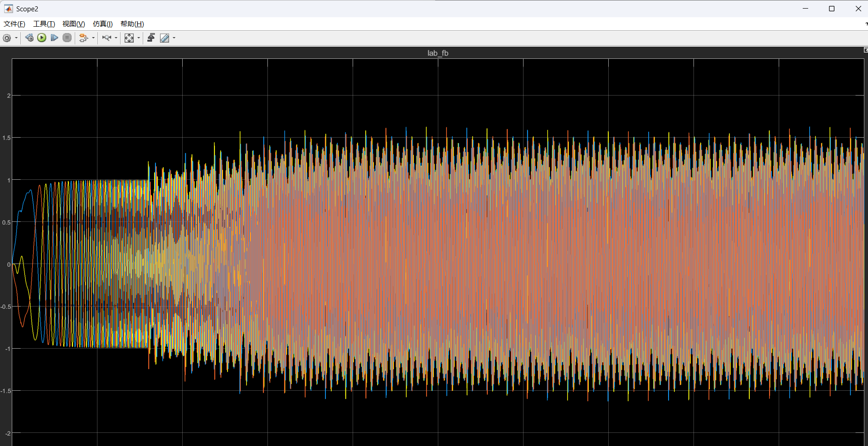868x446 pixels.
Task: Expand the configuration gear dropdown arrow
Action: pyautogui.click(x=16, y=38)
